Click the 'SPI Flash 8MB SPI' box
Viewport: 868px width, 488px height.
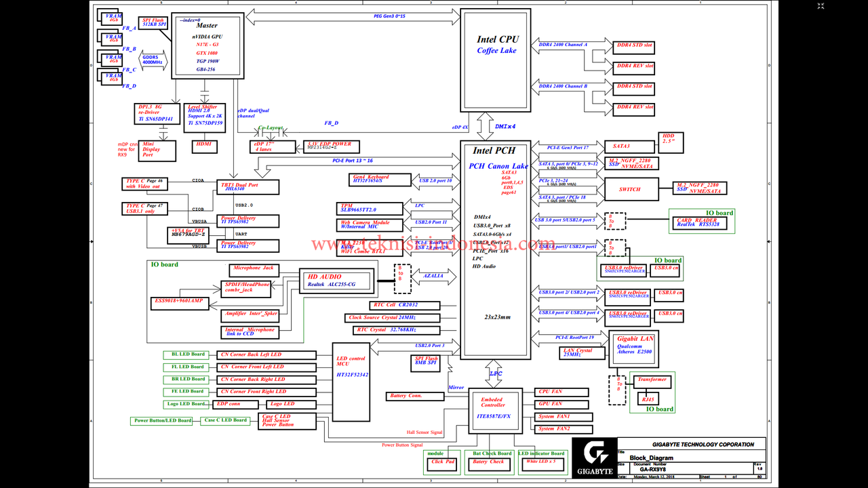tap(426, 362)
